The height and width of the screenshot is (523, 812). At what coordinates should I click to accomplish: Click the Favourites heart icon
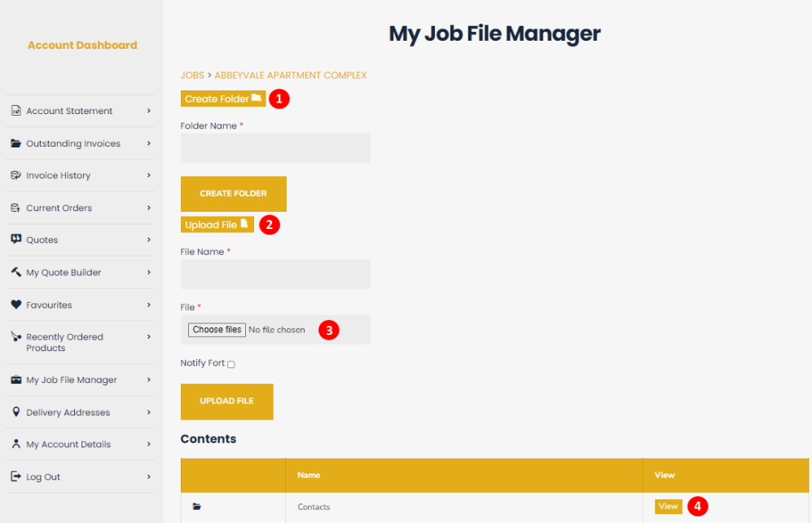pos(15,305)
